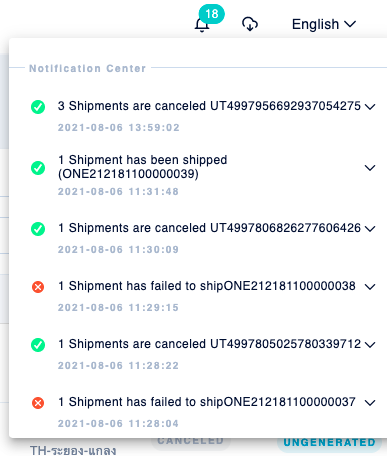Open the English language dropdown
This screenshot has width=387, height=456.
[324, 24]
